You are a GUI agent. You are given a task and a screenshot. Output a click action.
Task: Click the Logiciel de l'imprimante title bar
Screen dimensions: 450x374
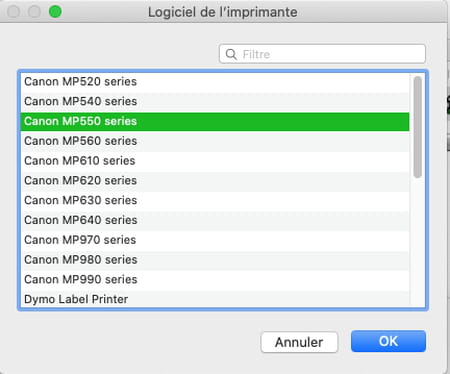pos(223,12)
